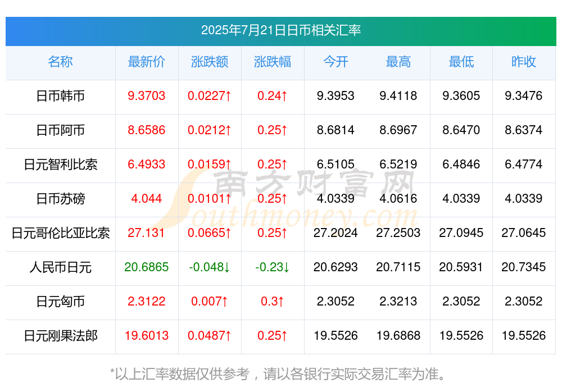Select the 人民币日元 row name
The height and width of the screenshot is (392, 562).
click(60, 267)
